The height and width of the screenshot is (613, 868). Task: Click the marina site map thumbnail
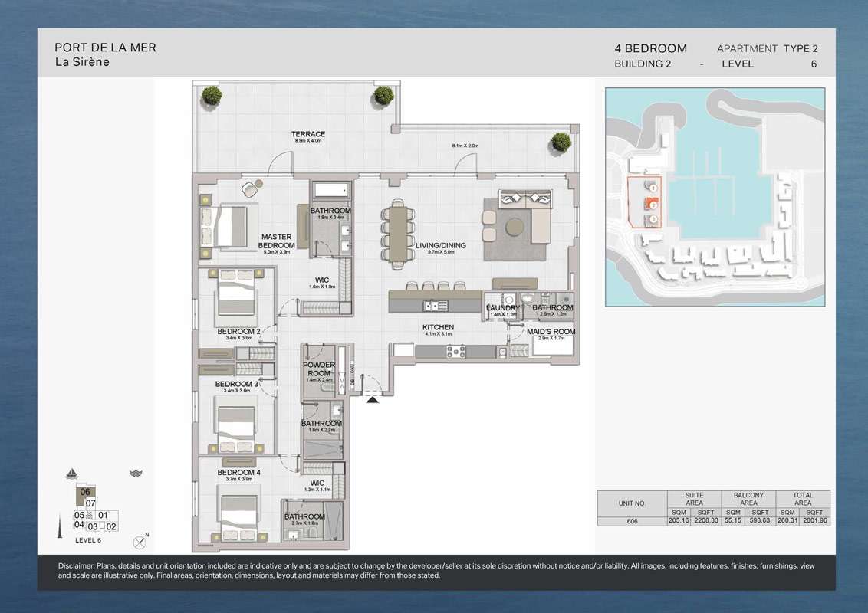(x=715, y=197)
